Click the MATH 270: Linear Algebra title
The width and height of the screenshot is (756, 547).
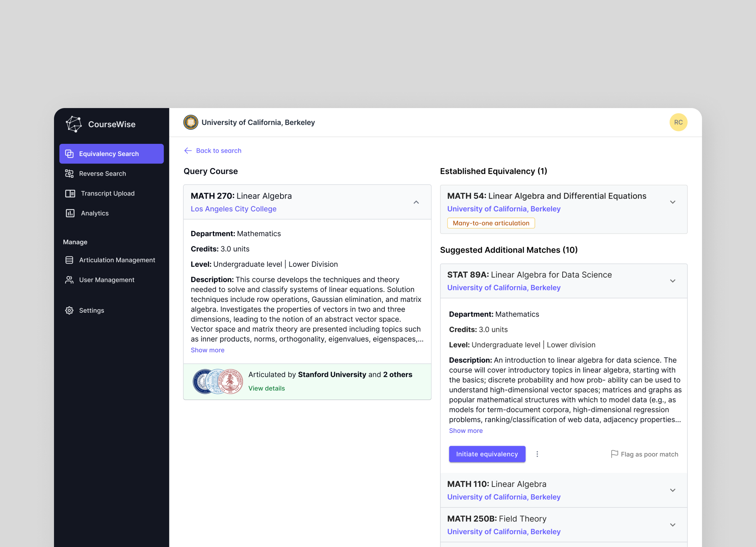[241, 196]
